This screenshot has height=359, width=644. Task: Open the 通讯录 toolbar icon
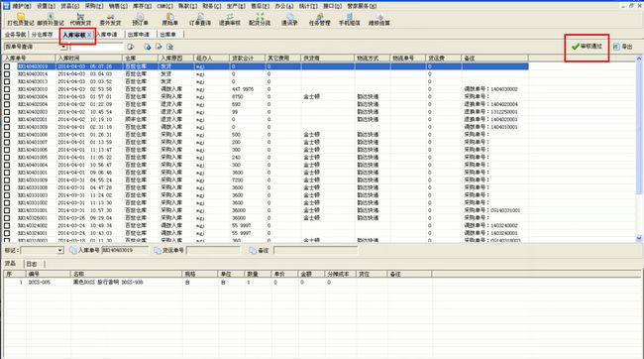point(289,19)
